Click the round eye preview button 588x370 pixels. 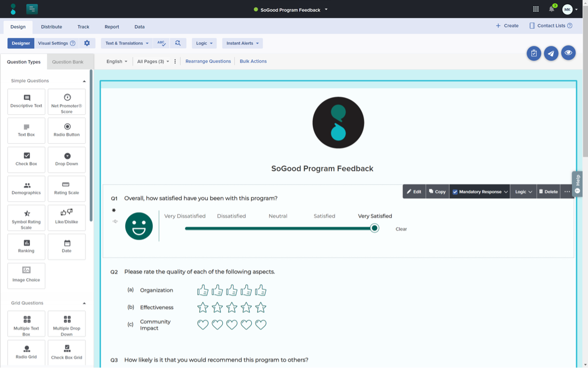click(568, 53)
